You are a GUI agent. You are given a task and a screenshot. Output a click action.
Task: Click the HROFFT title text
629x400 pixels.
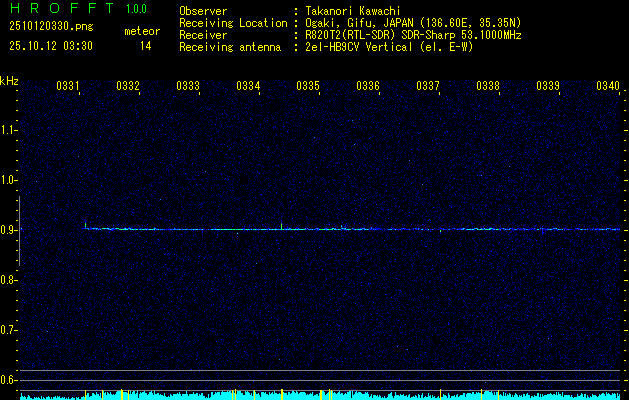[x=62, y=8]
